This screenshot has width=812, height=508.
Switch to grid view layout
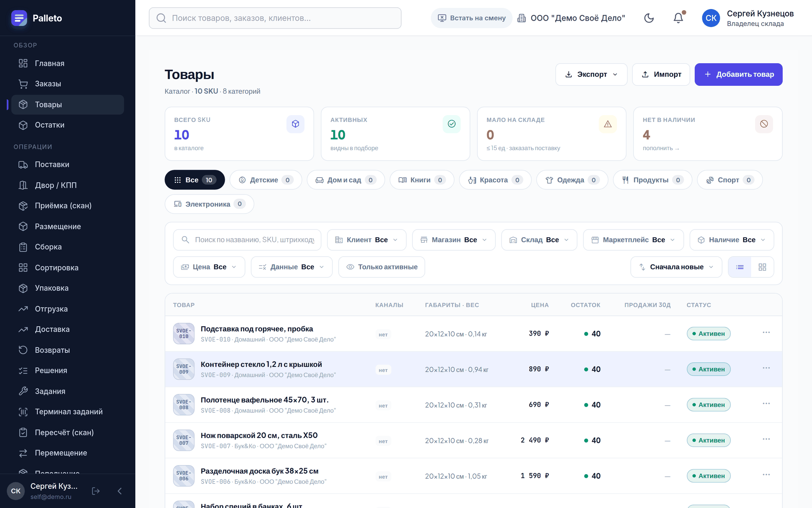click(x=762, y=267)
